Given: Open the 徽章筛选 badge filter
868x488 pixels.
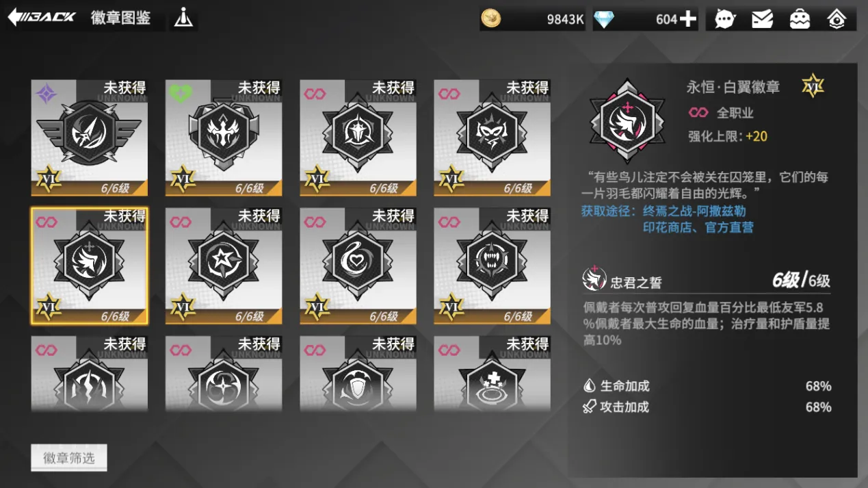Looking at the screenshot, I should pos(69,458).
